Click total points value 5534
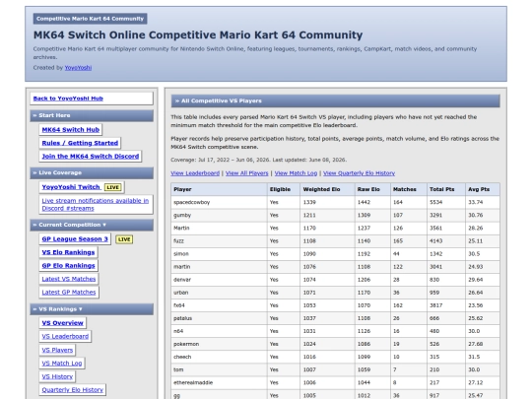 click(x=436, y=202)
